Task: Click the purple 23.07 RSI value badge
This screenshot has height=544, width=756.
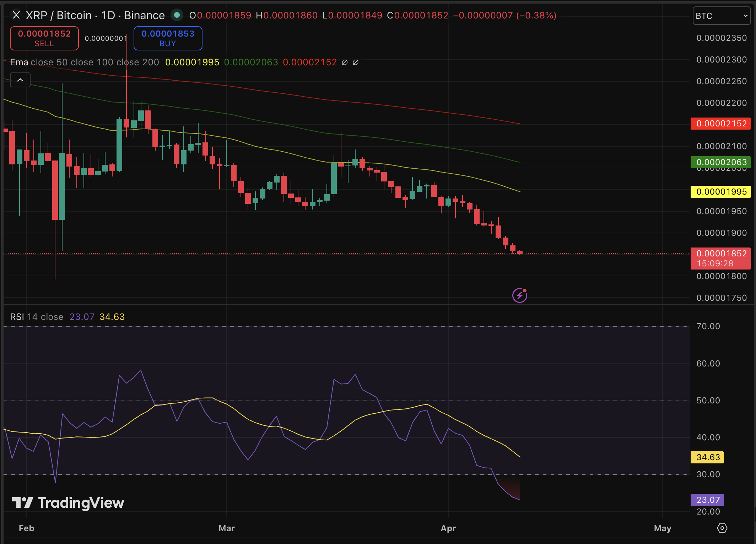Action: (707, 500)
